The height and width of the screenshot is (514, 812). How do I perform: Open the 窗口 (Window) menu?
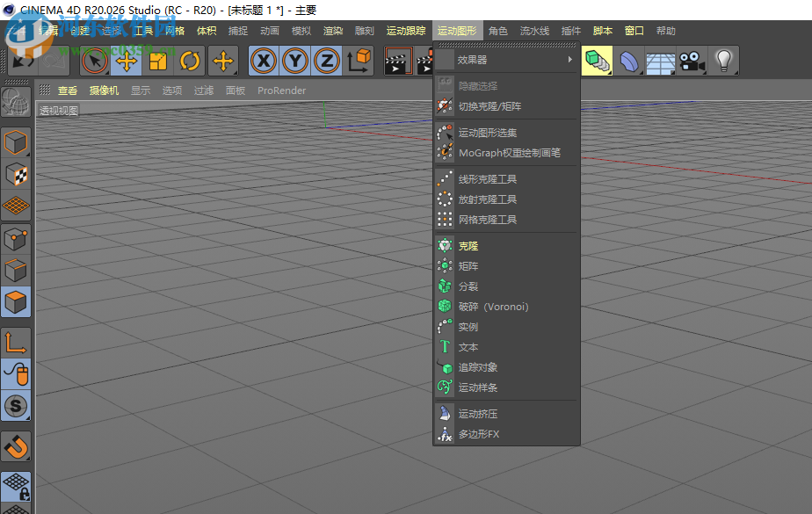[x=634, y=30]
